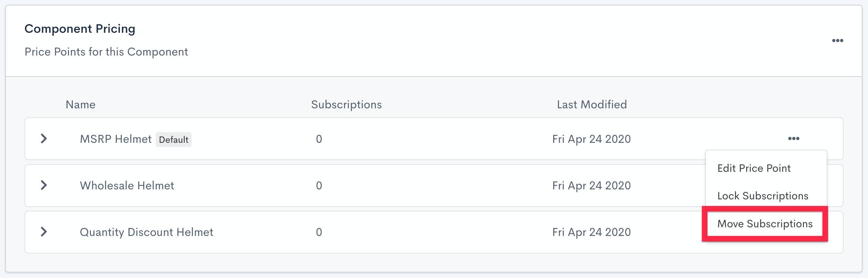Click Price Points for this Component subtitle
868x278 pixels.
[106, 52]
